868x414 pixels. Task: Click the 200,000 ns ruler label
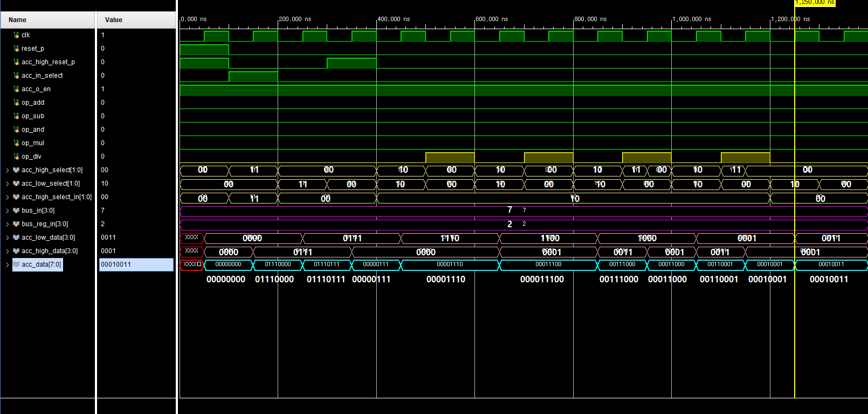pyautogui.click(x=295, y=19)
